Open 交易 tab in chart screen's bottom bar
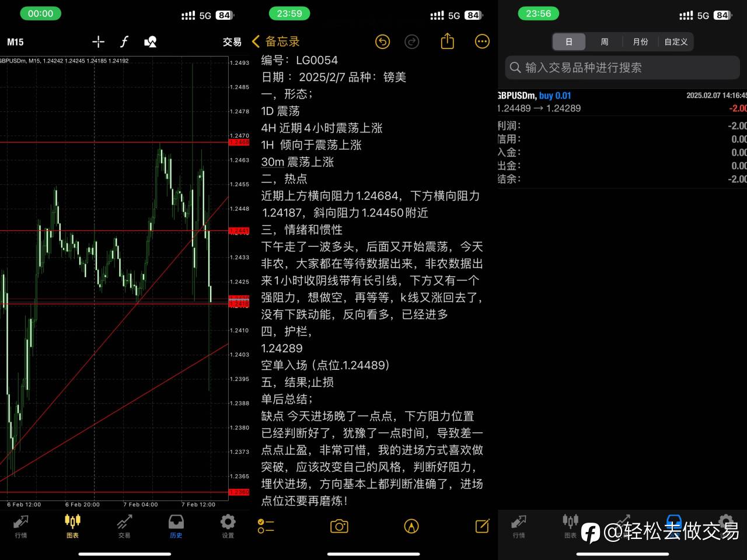Image resolution: width=747 pixels, height=560 pixels. pyautogui.click(x=124, y=526)
